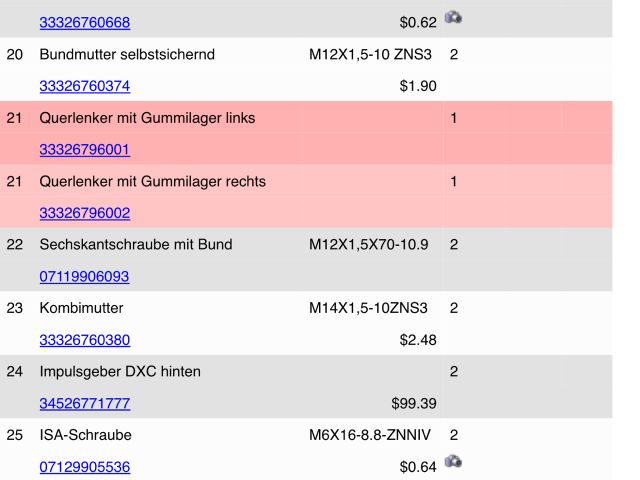This screenshot has width=640, height=480.
Task: Open the 34526771777 Impulsgeber part link
Action: (84, 404)
